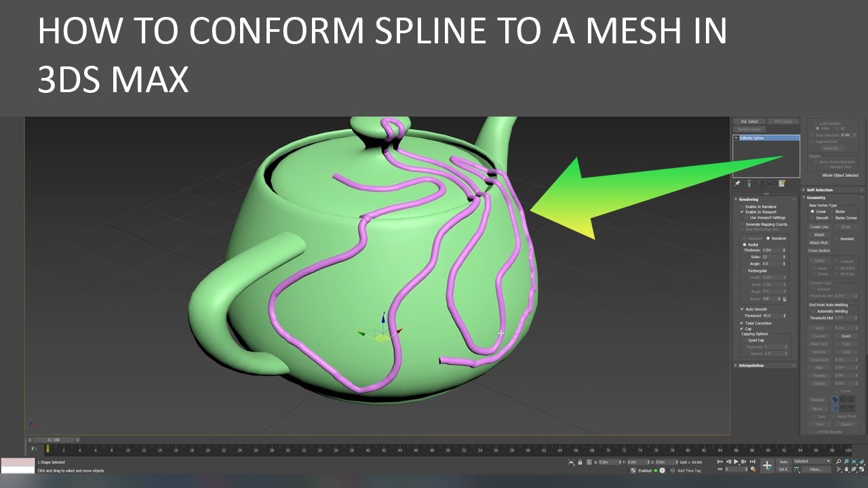Click Default In/Out Tangents icon near Filters
868x488 pixels.
tap(796, 469)
